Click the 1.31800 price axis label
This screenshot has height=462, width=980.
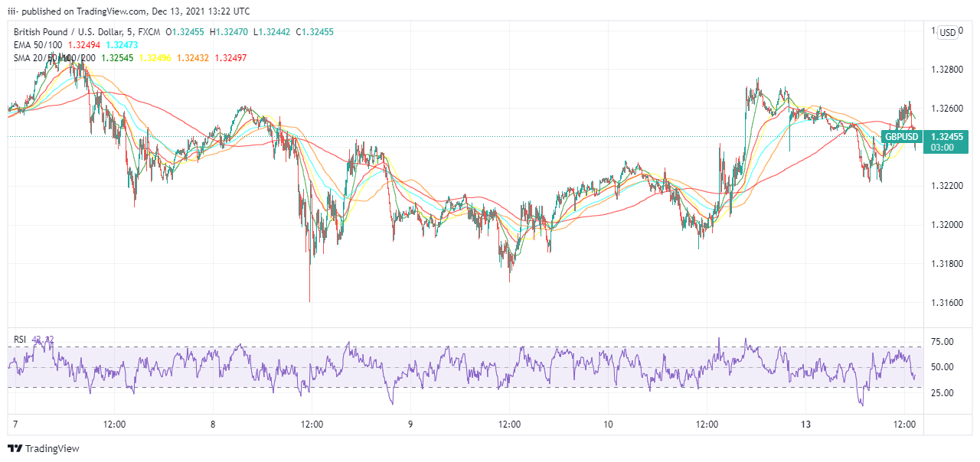(946, 264)
